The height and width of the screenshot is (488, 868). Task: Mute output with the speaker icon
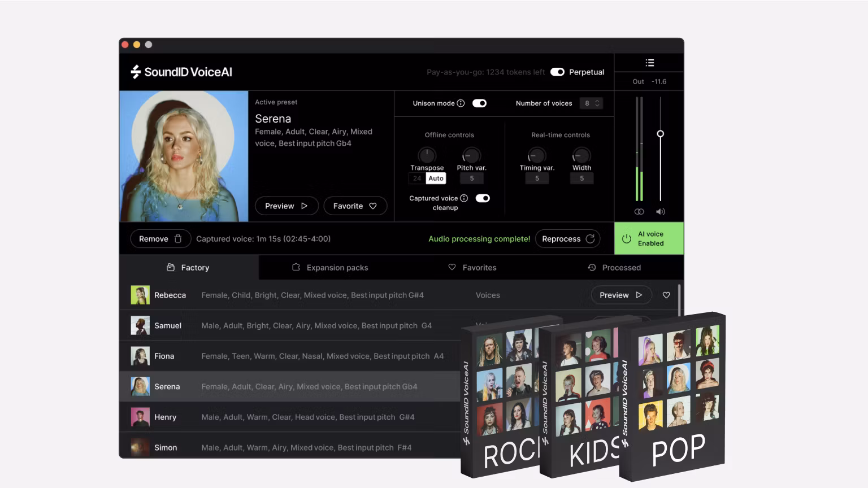pos(660,212)
